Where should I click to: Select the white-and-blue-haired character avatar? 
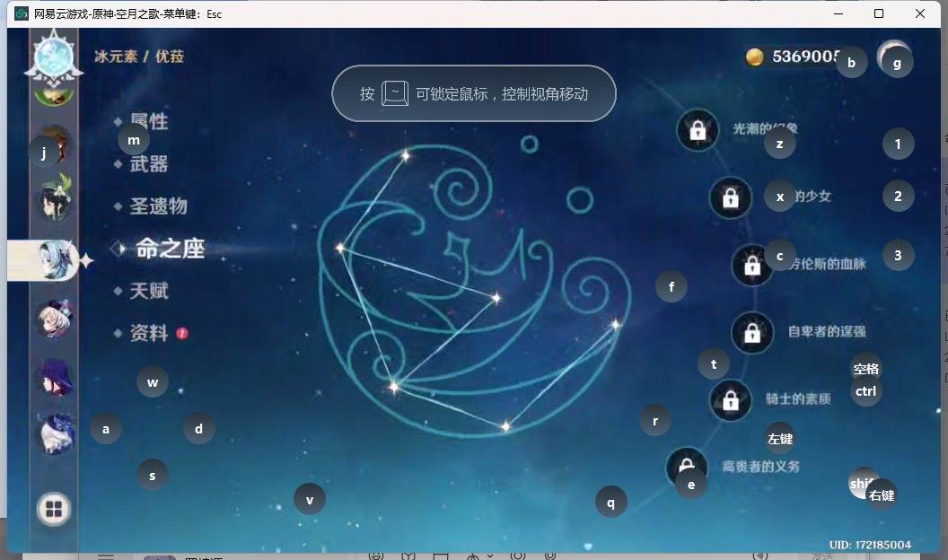[55, 434]
